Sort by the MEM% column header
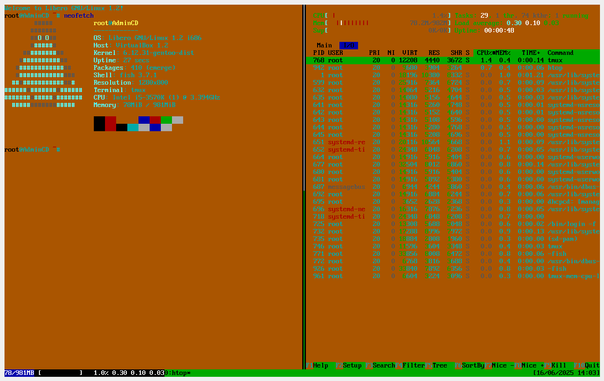This screenshot has width=604, height=381. coord(503,53)
